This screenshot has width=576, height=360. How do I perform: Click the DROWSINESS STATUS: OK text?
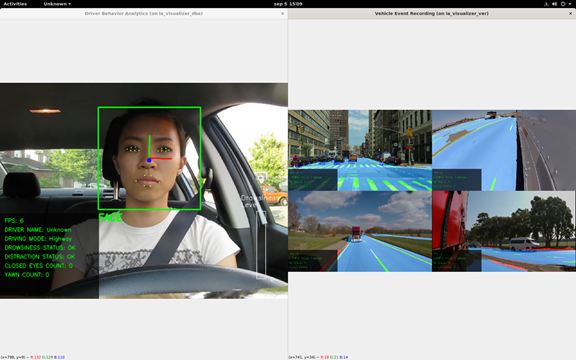coord(40,248)
